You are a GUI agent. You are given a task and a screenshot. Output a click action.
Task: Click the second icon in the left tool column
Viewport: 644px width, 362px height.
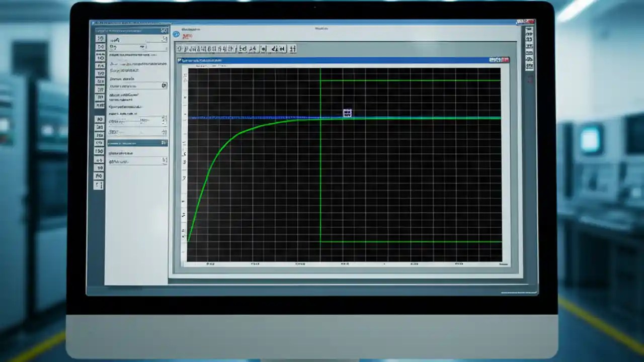[99, 47]
